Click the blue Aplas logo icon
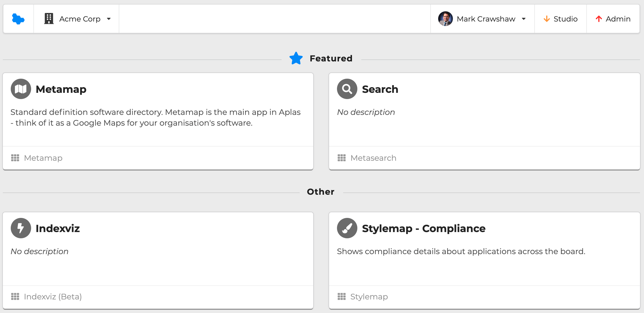This screenshot has height=313, width=644. click(x=18, y=19)
